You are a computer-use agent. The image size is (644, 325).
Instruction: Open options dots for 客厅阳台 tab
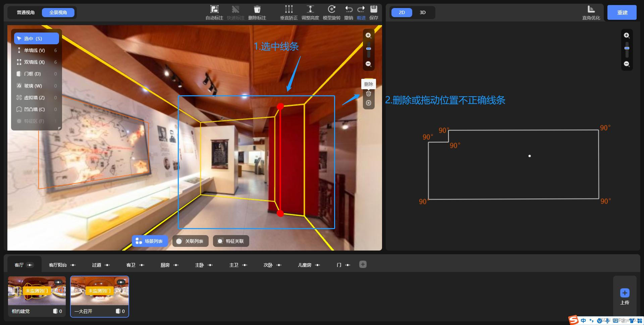73,265
